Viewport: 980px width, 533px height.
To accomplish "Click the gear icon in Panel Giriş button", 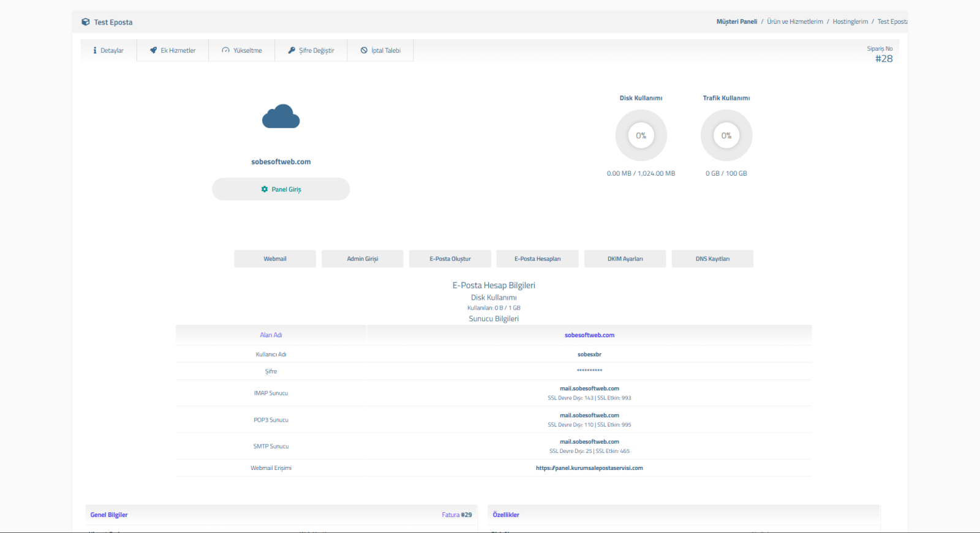I will [x=265, y=189].
